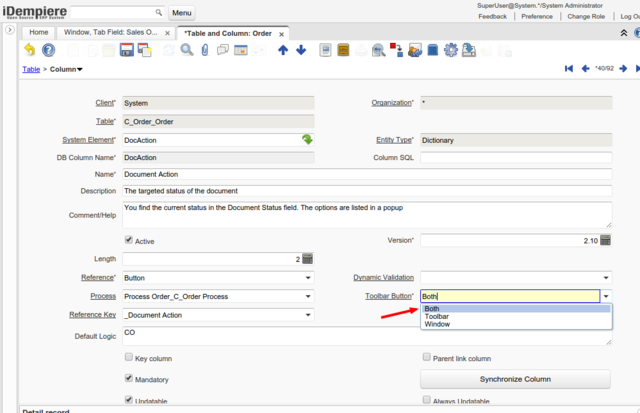Click the Change Role link
Screen dimensions: 640x413
pyautogui.click(x=586, y=17)
